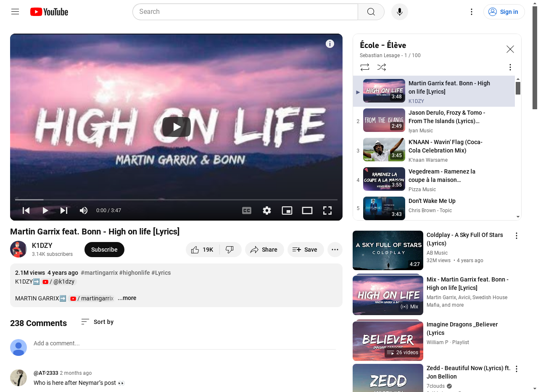Skip to previous video in player
538x392 pixels.
click(26, 210)
